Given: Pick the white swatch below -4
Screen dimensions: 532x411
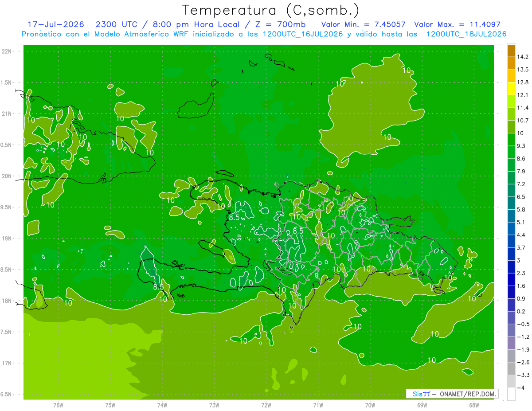Looking at the screenshot, I should click(511, 394).
